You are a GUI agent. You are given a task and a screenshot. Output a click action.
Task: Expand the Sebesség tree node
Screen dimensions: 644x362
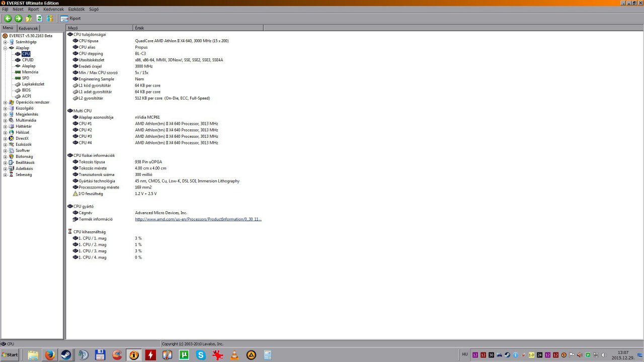[5, 174]
